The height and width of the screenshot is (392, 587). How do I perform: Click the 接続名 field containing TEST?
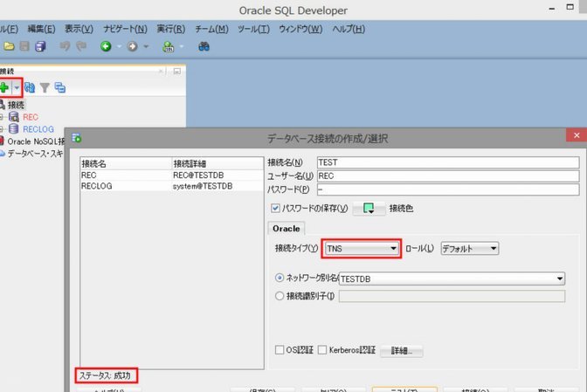pos(448,162)
